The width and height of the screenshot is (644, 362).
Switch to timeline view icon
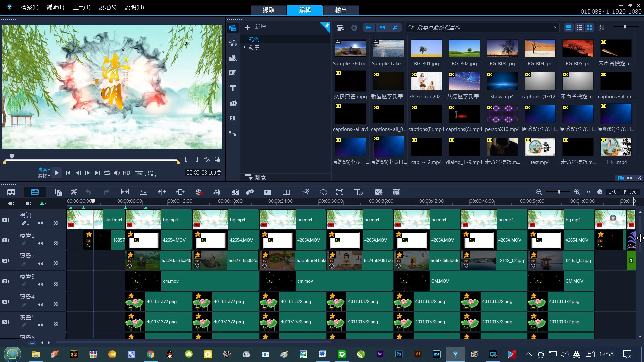pos(35,192)
